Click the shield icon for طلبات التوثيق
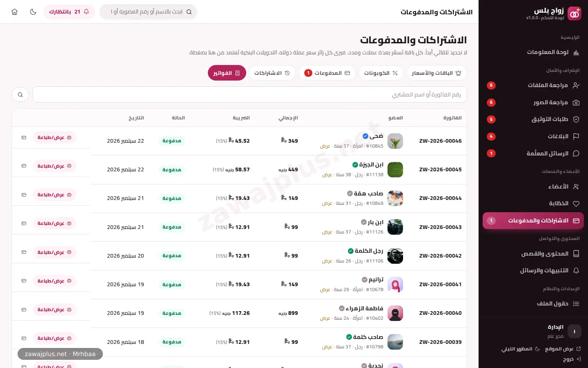Image resolution: width=588 pixels, height=368 pixels. click(x=576, y=119)
